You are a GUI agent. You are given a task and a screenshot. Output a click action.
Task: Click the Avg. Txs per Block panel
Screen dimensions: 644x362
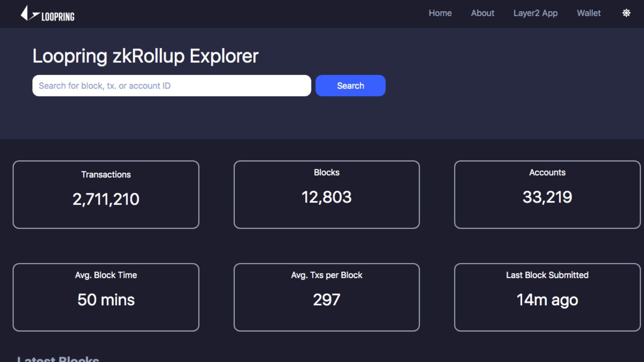pos(326,297)
